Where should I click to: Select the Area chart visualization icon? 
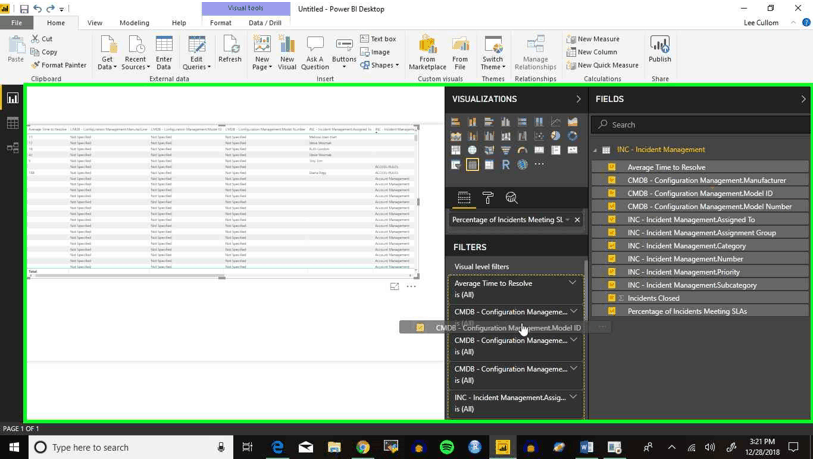pos(572,122)
